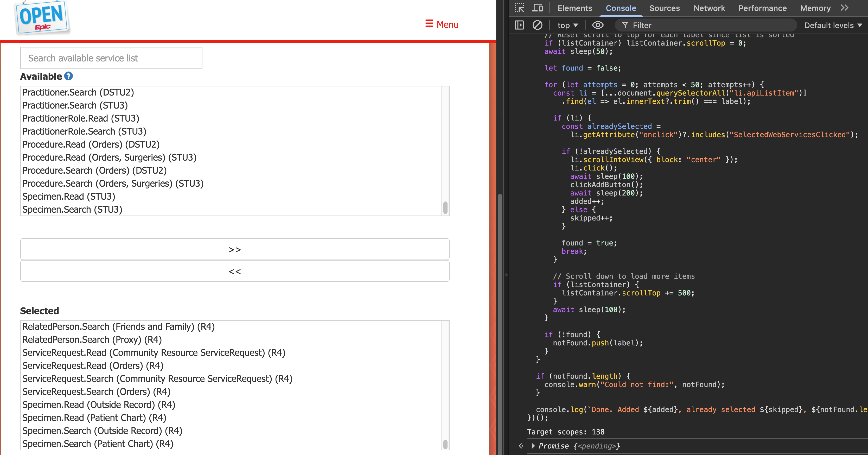Expand the pending Promise result
The height and width of the screenshot is (455, 868).
[x=533, y=446]
